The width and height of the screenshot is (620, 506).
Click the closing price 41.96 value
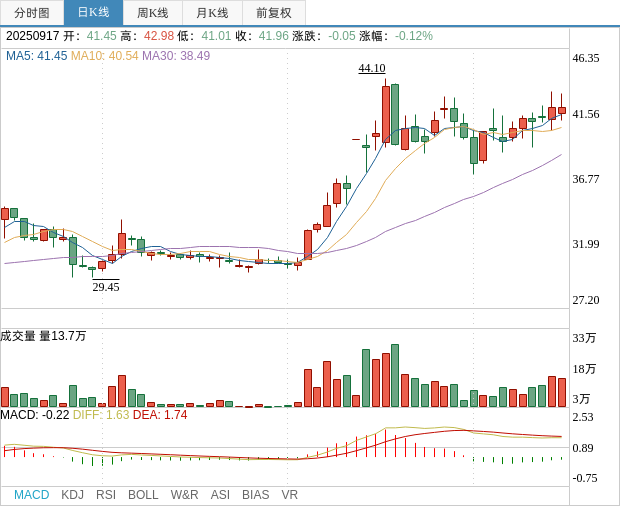[274, 36]
